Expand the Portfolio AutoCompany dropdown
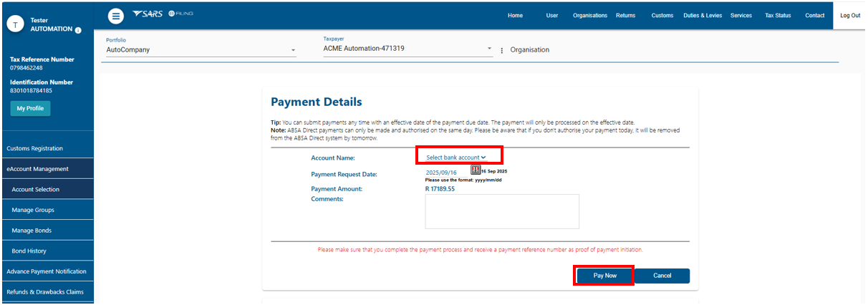This screenshot has height=305, width=868. 201,50
